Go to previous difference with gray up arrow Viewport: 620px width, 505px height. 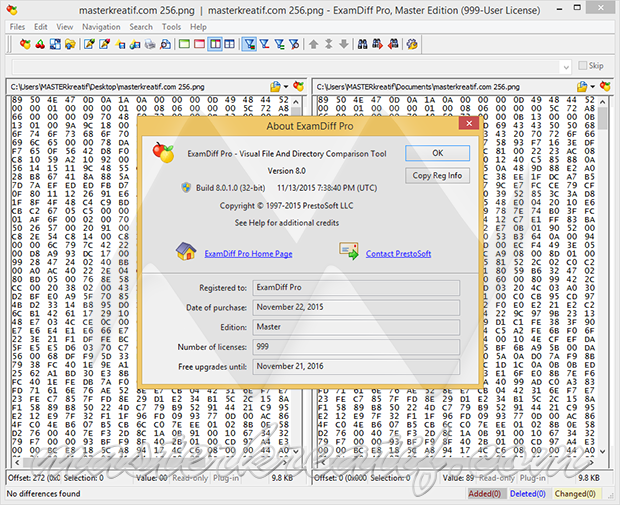[314, 44]
